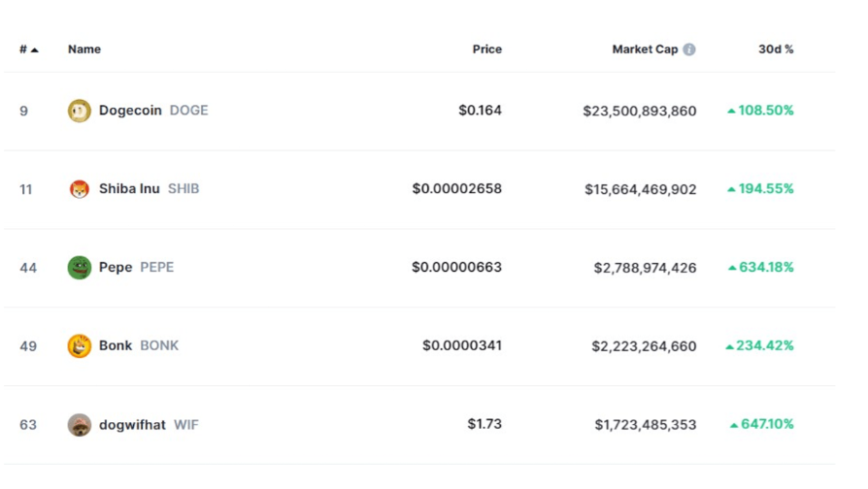Image resolution: width=868 pixels, height=489 pixels.
Task: Click the WIF ticker symbol
Action: (x=186, y=425)
